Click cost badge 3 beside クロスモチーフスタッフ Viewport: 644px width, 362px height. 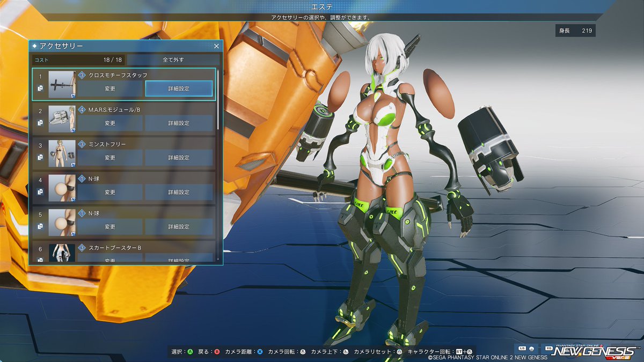pos(82,75)
